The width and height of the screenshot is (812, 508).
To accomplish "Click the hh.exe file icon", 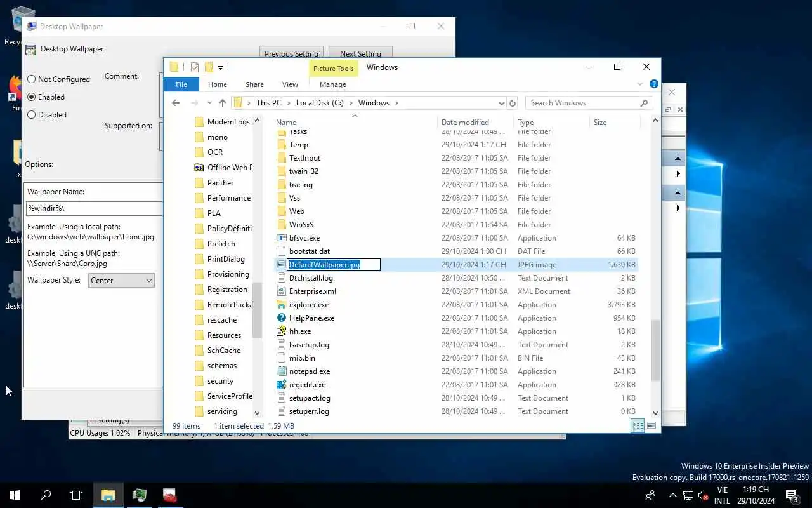I will coord(282,331).
